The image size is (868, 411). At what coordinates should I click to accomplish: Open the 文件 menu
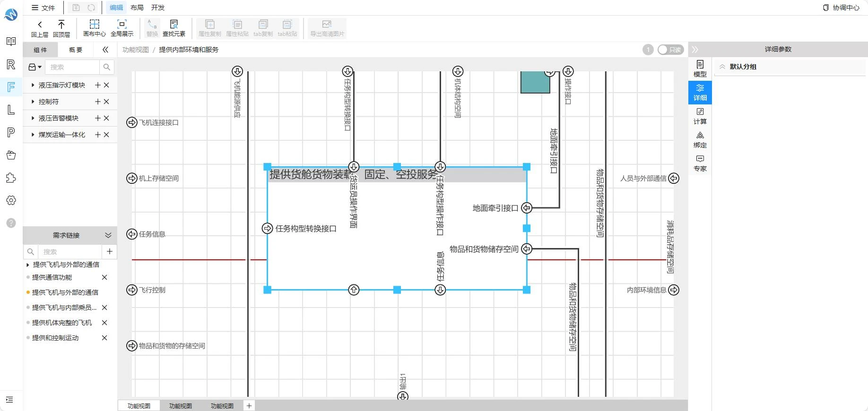coord(43,8)
